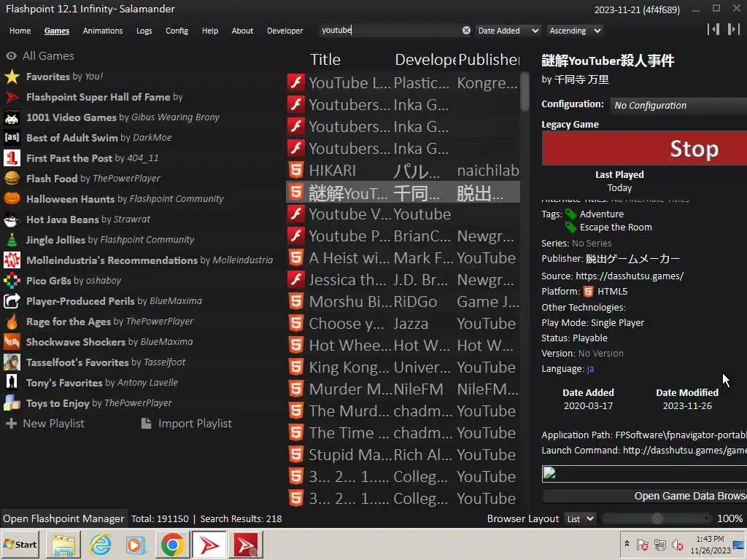Click HTML5 icon of HIKARI row

click(296, 170)
